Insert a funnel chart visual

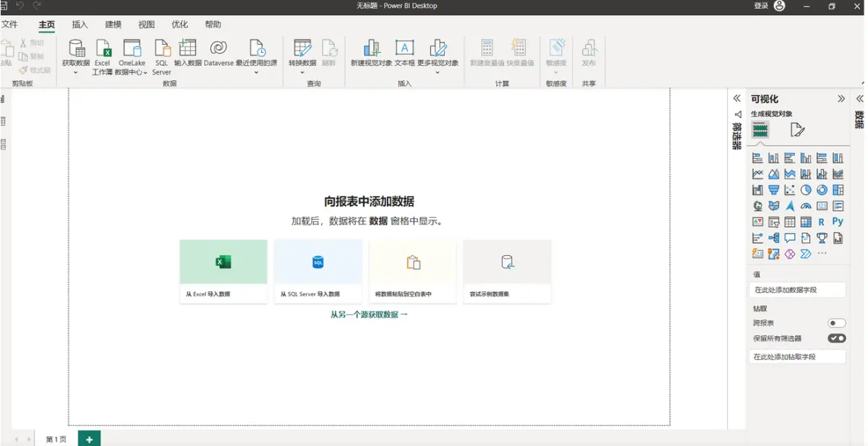pos(773,190)
